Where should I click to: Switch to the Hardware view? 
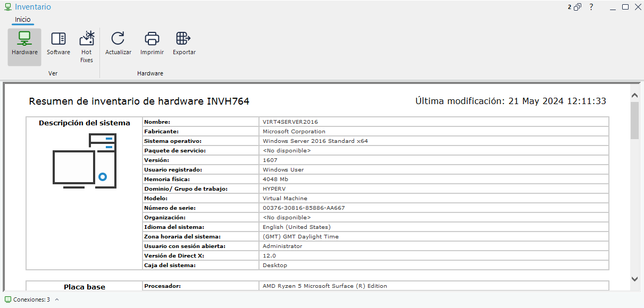point(24,44)
